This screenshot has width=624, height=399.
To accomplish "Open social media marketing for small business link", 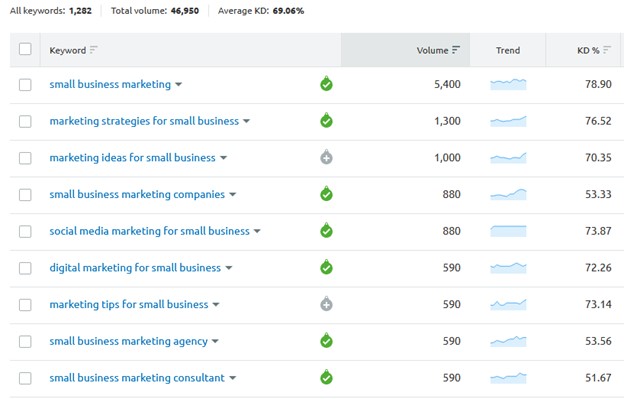I will [149, 231].
